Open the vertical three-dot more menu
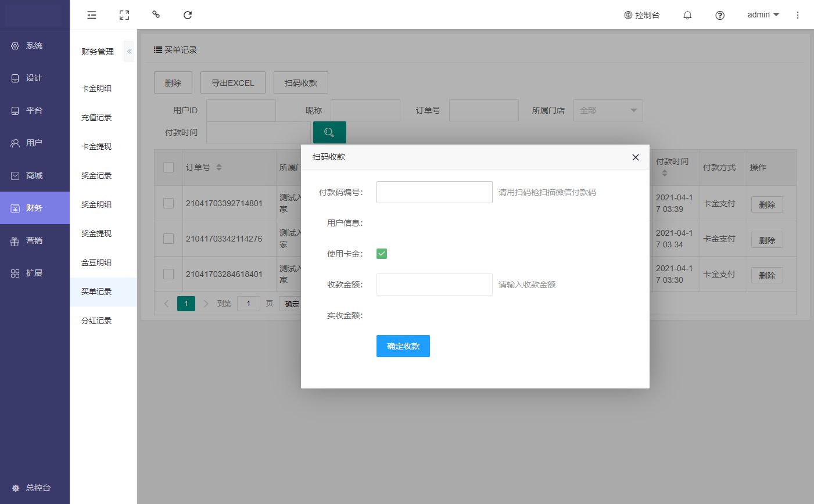This screenshot has width=814, height=504. pyautogui.click(x=798, y=15)
